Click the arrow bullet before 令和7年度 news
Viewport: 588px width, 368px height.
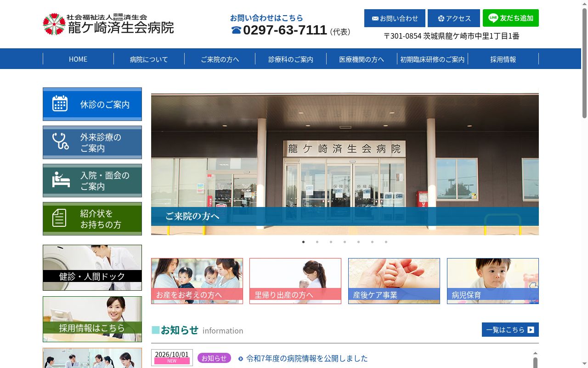pos(241,359)
